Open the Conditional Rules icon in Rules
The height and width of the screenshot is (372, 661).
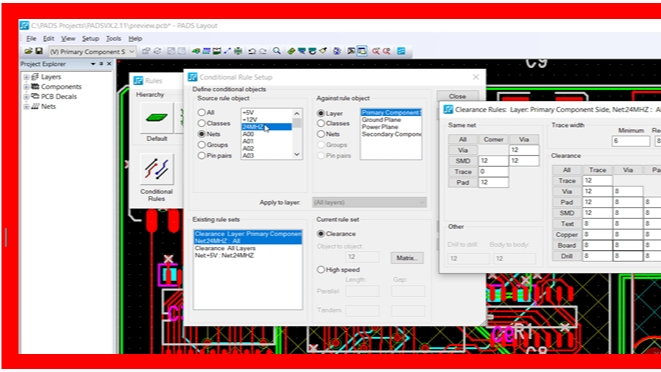(156, 169)
